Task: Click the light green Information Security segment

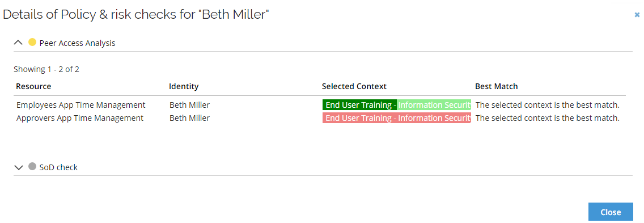Action: (x=434, y=105)
